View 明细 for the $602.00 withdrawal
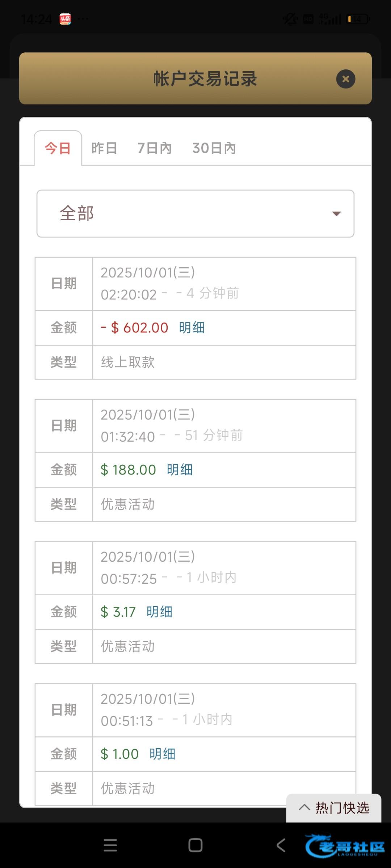 click(192, 328)
